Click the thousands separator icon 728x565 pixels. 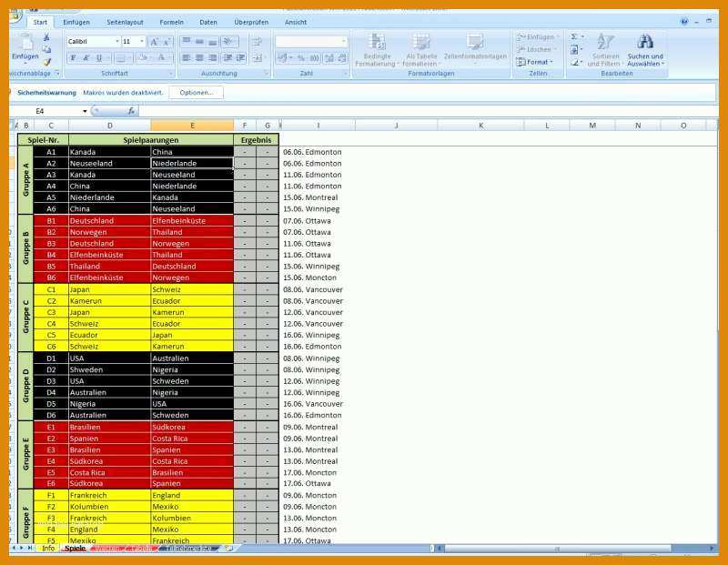314,58
